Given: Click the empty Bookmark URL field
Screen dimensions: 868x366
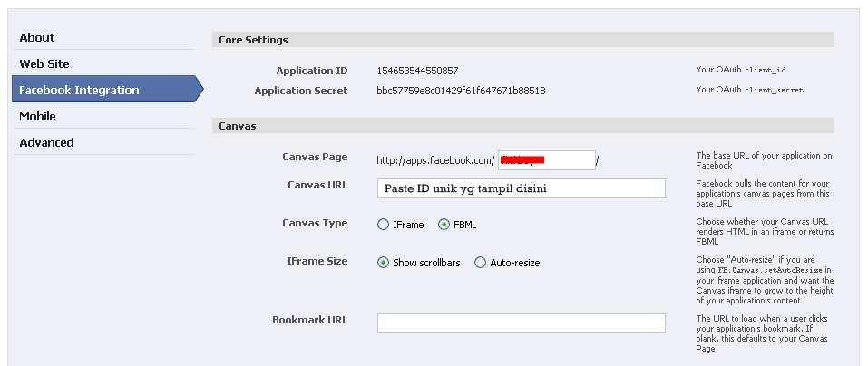Looking at the screenshot, I should pos(521,323).
